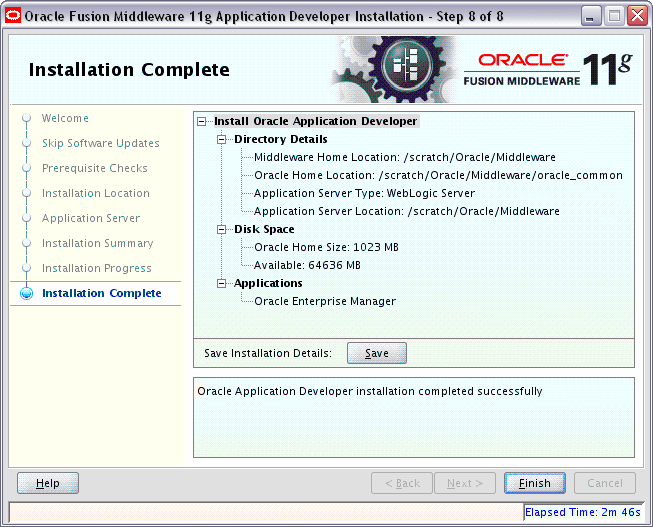Go to Installation Progress step
Image resolution: width=653 pixels, height=527 pixels.
pyautogui.click(x=97, y=268)
